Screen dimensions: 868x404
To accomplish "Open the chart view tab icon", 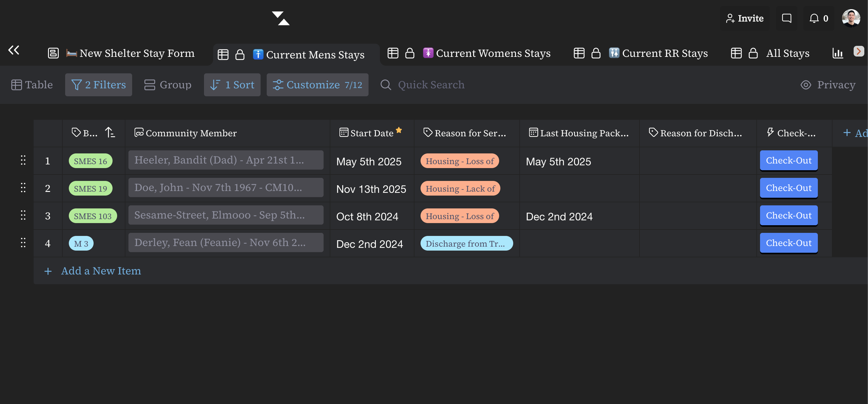I will [x=838, y=53].
